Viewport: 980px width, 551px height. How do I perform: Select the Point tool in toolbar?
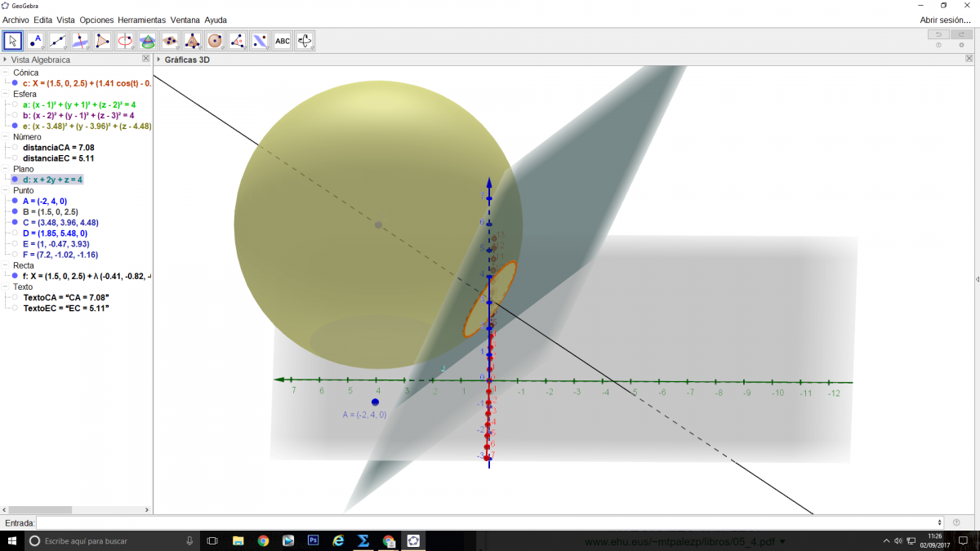(x=35, y=41)
